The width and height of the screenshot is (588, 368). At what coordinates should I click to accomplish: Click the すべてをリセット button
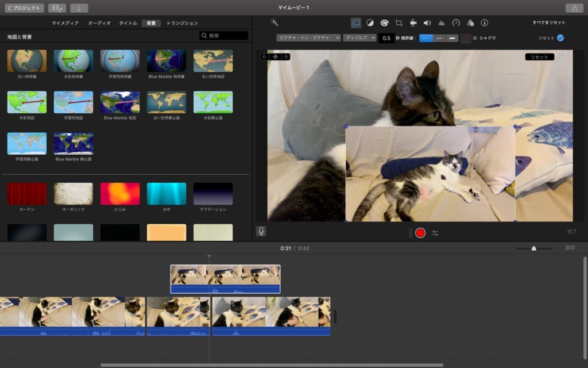[548, 22]
